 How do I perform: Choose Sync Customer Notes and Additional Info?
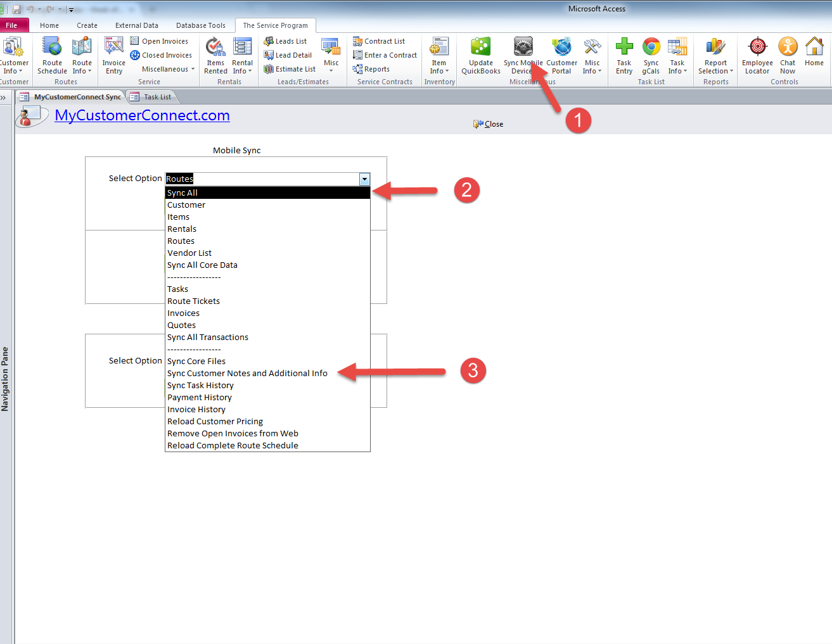pos(267,373)
